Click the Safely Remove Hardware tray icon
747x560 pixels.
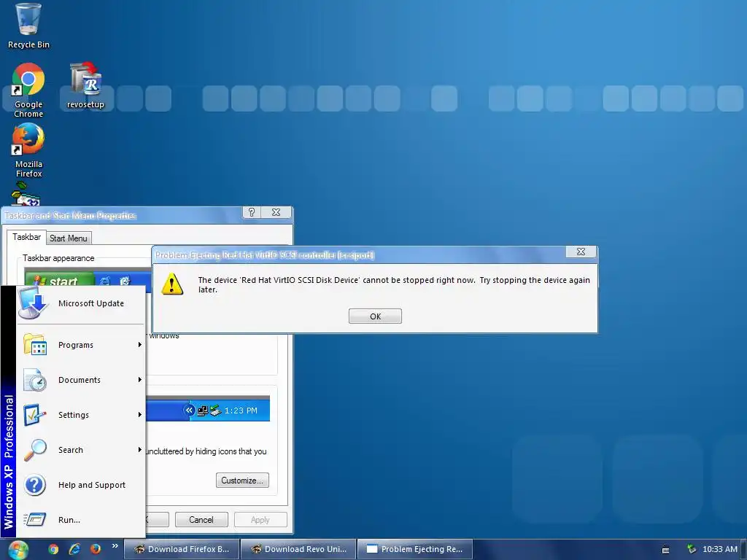(x=692, y=549)
